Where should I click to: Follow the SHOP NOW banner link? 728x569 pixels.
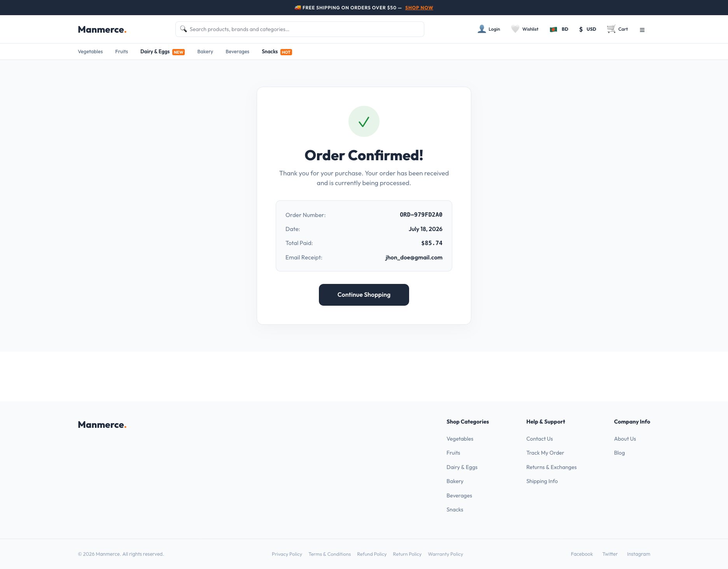[419, 8]
